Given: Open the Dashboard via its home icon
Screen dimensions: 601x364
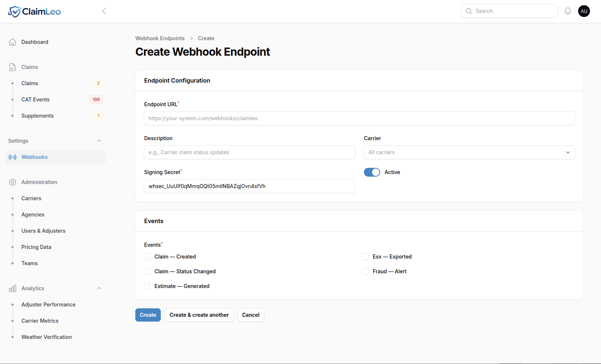Looking at the screenshot, I should tap(13, 42).
